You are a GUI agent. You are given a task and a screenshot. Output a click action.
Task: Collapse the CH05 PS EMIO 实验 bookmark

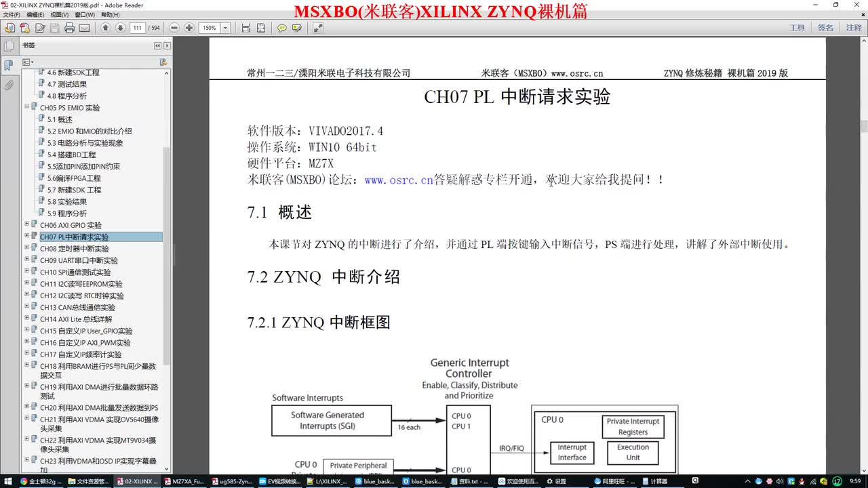27,107
